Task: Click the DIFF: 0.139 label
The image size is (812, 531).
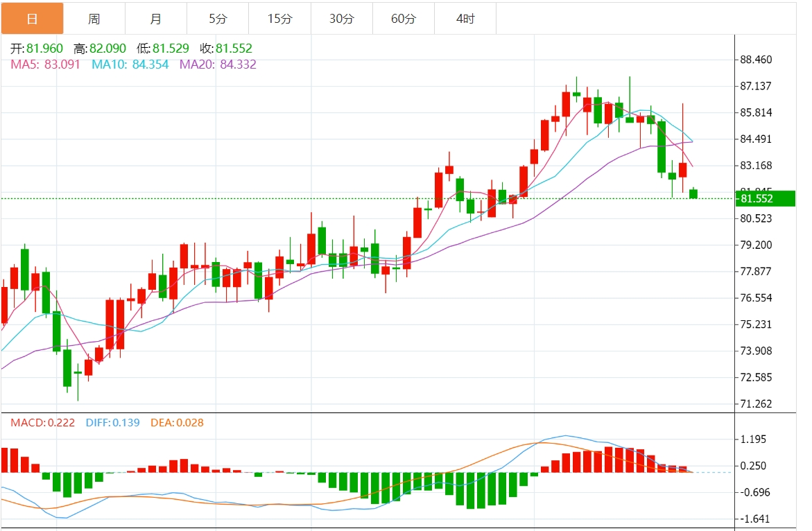Action: (113, 423)
